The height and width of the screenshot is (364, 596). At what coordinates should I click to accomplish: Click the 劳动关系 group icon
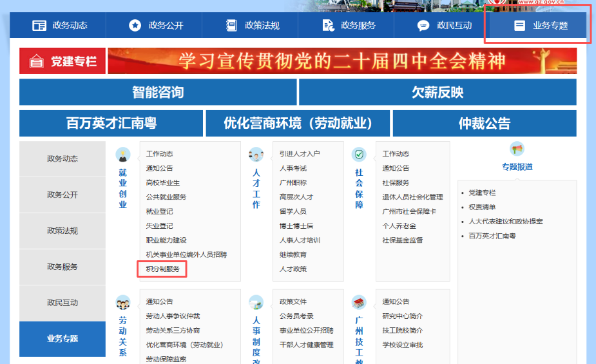click(123, 302)
